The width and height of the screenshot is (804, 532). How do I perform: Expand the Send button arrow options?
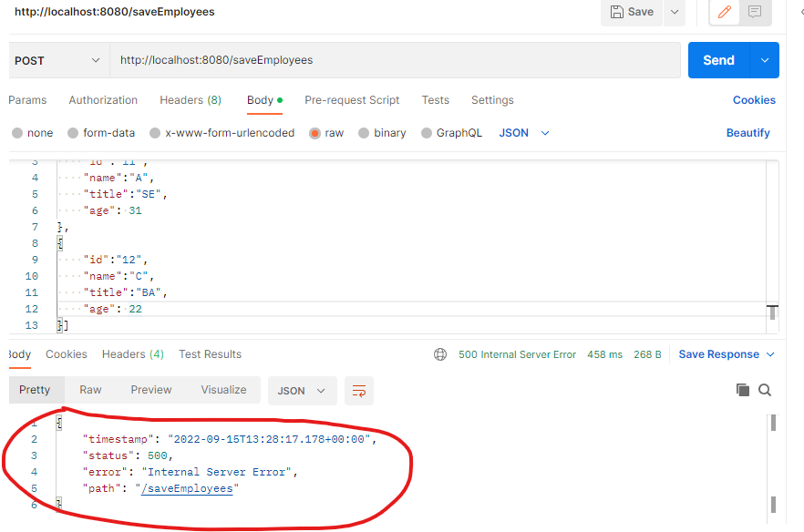click(765, 60)
